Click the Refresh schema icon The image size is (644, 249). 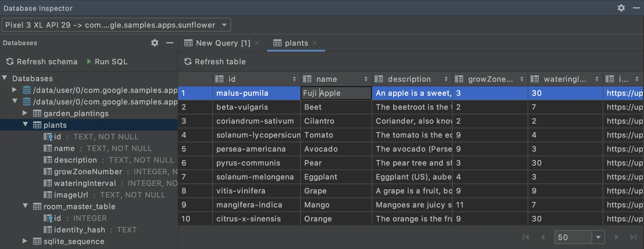10,61
